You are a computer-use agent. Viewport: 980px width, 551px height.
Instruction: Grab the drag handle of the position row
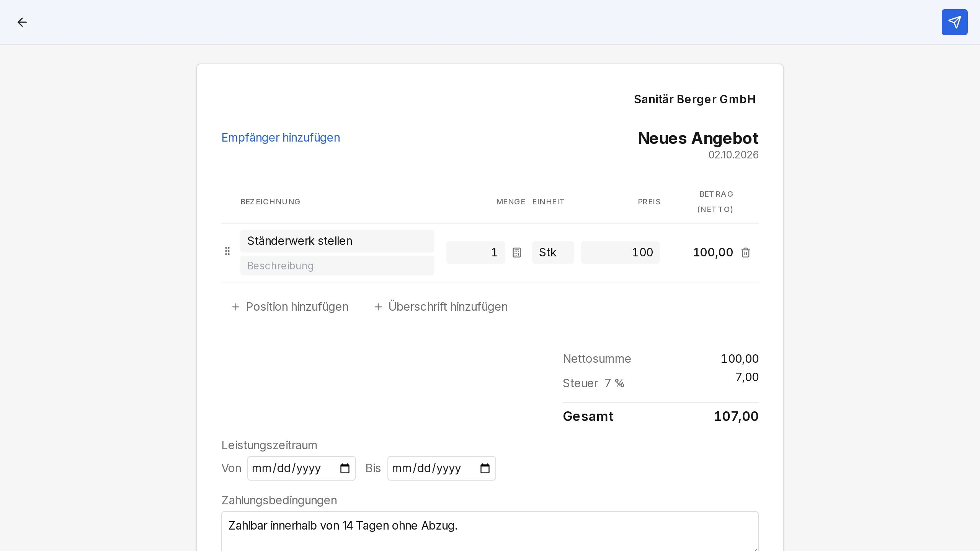point(227,251)
